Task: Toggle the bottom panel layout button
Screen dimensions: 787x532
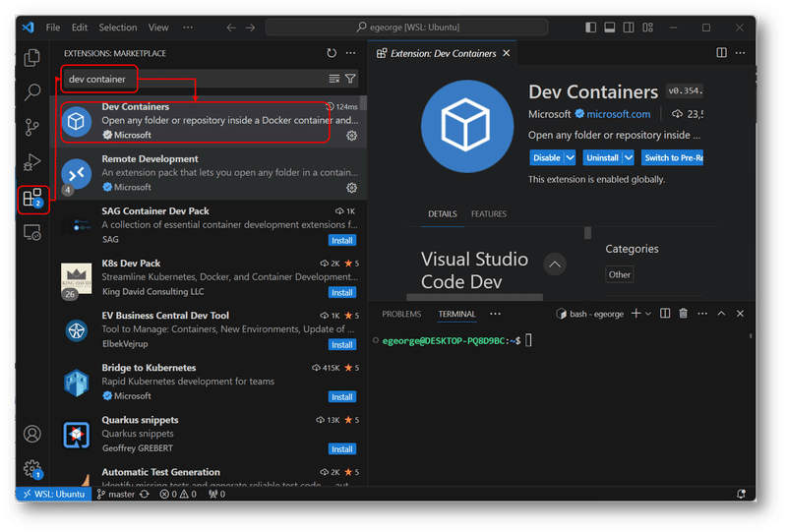Action: [610, 28]
